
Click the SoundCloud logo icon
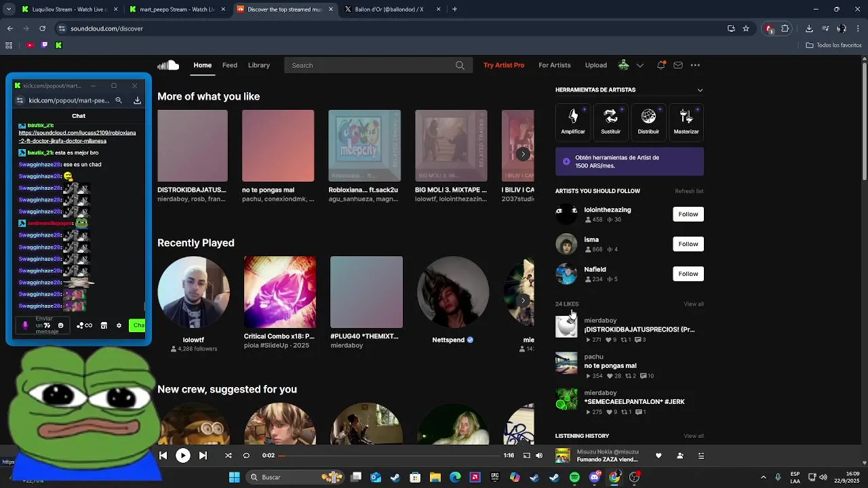pyautogui.click(x=168, y=65)
